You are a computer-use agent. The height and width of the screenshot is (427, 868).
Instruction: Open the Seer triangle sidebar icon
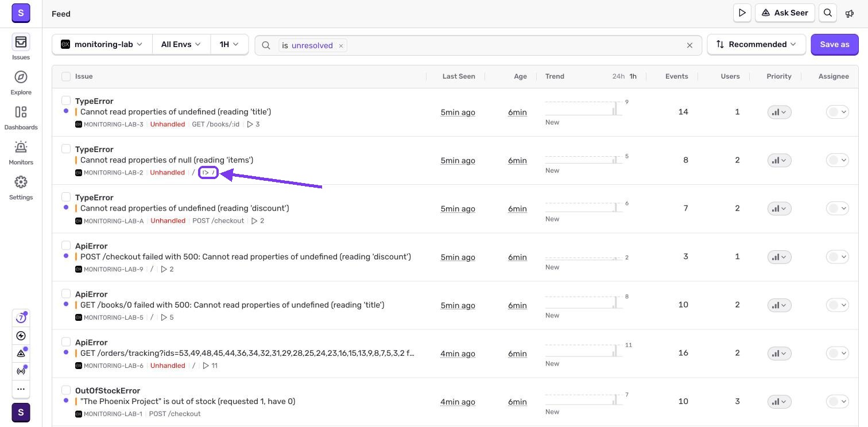coord(21,354)
